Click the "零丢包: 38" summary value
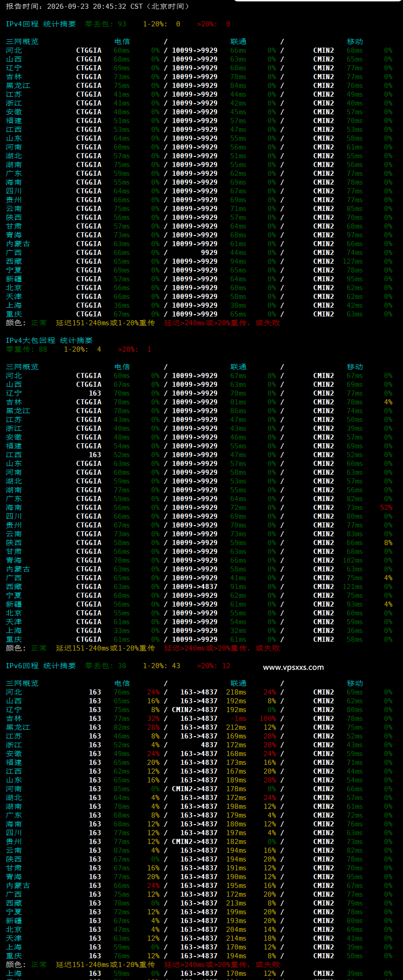Image resolution: width=403 pixels, height=980 pixels. click(x=105, y=666)
